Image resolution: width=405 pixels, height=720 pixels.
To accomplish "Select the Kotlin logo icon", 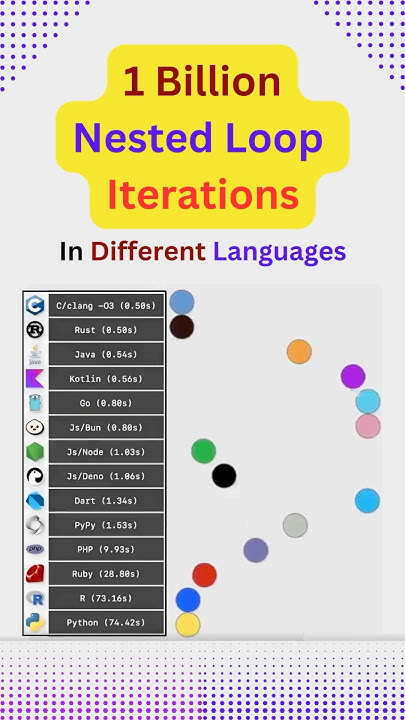I will [x=35, y=378].
